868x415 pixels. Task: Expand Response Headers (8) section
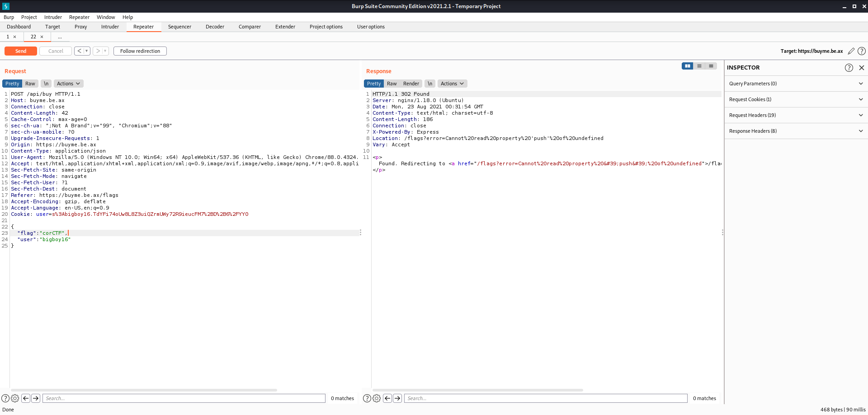[796, 131]
